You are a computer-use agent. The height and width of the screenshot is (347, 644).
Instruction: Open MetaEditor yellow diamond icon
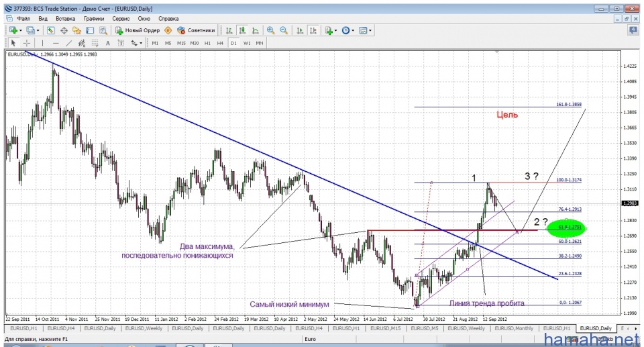168,30
